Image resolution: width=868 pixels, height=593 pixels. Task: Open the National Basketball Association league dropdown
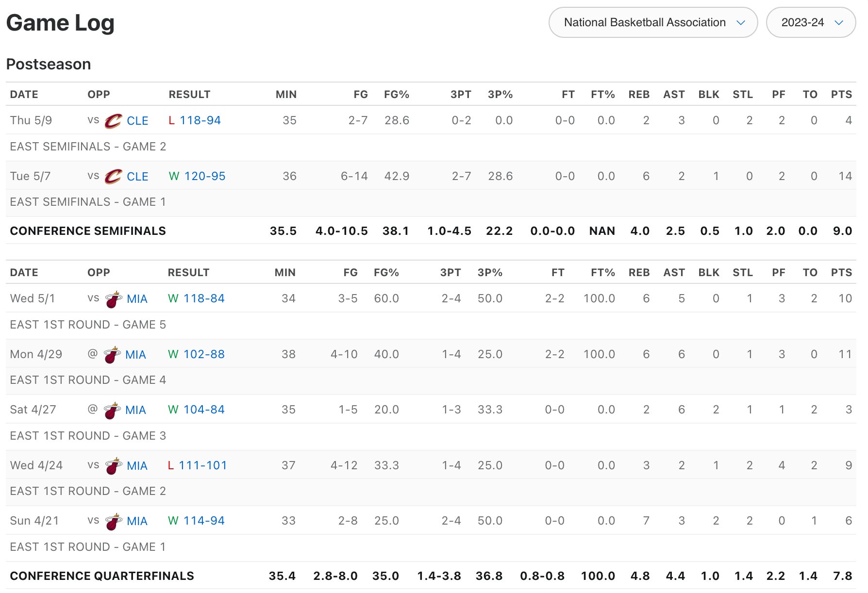(653, 22)
